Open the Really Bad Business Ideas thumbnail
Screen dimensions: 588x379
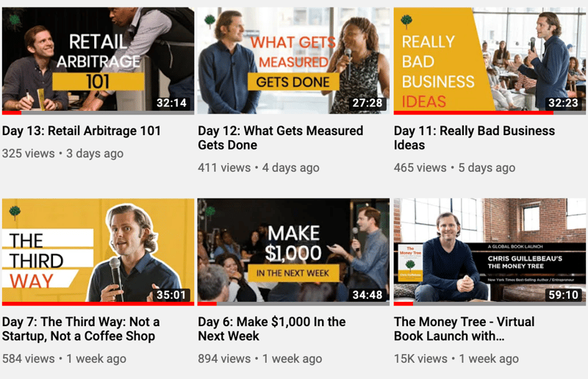pos(490,60)
